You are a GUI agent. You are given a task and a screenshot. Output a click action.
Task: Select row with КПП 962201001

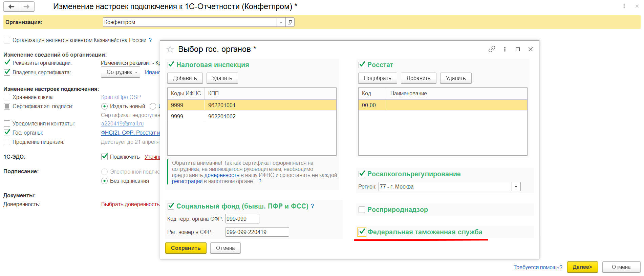coord(252,105)
